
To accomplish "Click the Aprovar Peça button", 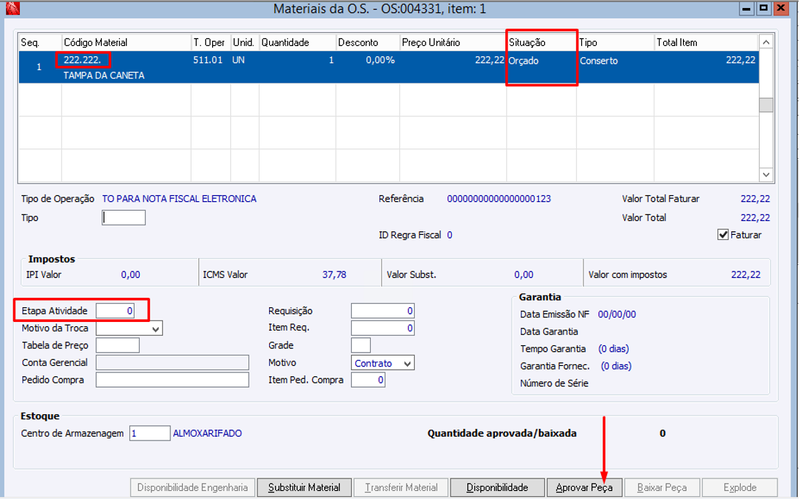I will coord(584,487).
